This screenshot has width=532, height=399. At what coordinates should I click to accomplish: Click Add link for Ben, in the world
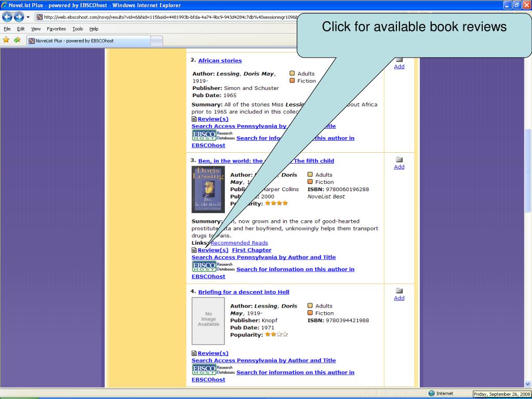point(399,167)
